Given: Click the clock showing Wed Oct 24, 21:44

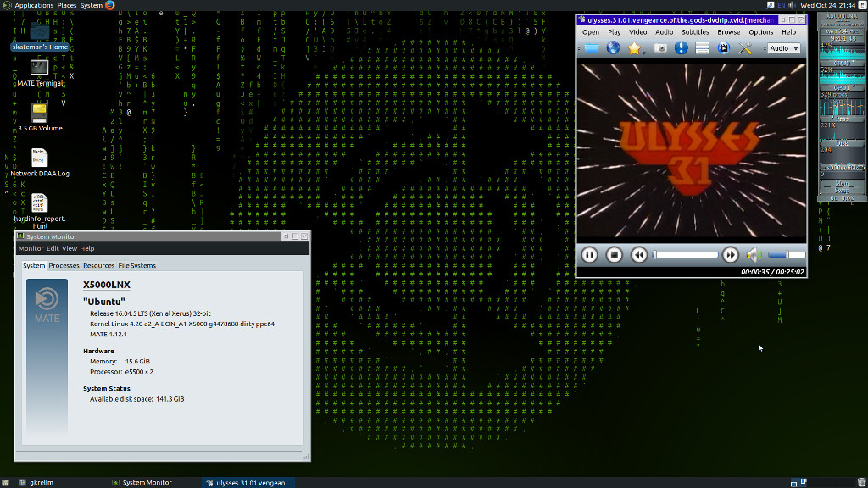Looking at the screenshot, I should pyautogui.click(x=827, y=5).
